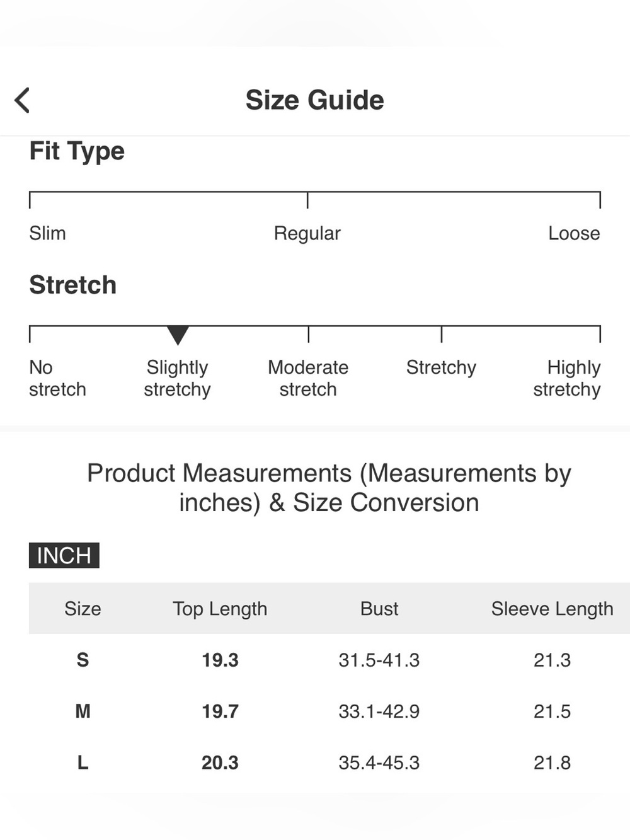
Task: Go back using the left chevron arrow
Action: pyautogui.click(x=22, y=100)
